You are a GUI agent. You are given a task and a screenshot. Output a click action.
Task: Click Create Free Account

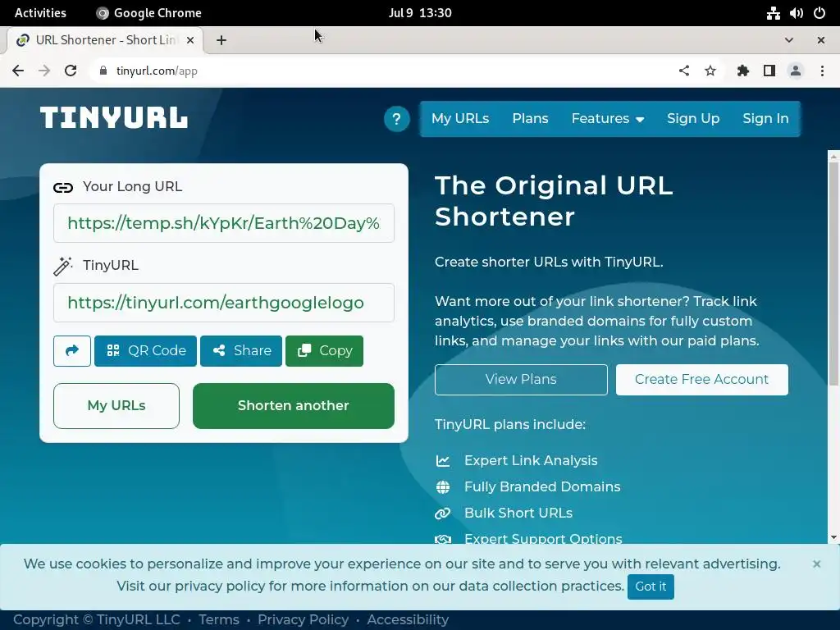click(x=702, y=379)
